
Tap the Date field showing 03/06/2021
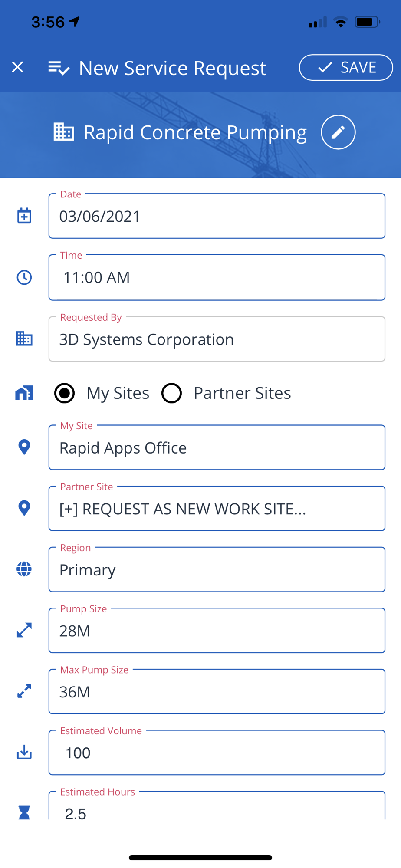[x=217, y=216]
